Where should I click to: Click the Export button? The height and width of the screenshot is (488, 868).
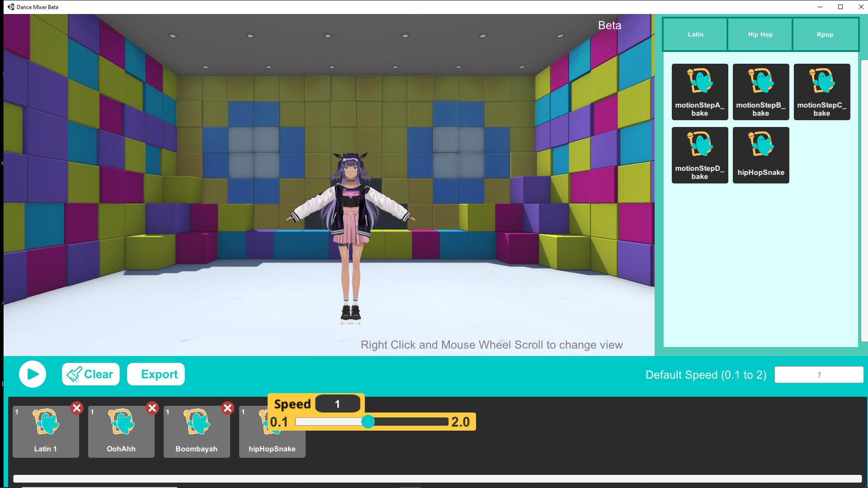click(156, 374)
